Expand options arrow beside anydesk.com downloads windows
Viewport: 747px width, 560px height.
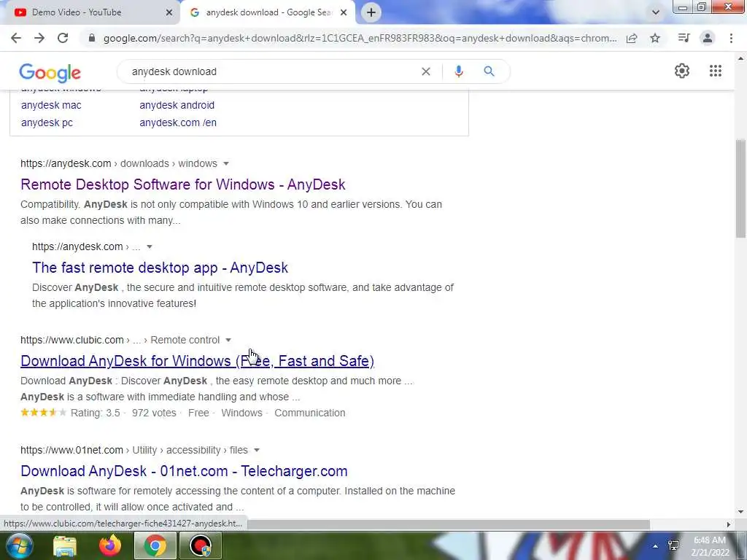click(x=226, y=164)
